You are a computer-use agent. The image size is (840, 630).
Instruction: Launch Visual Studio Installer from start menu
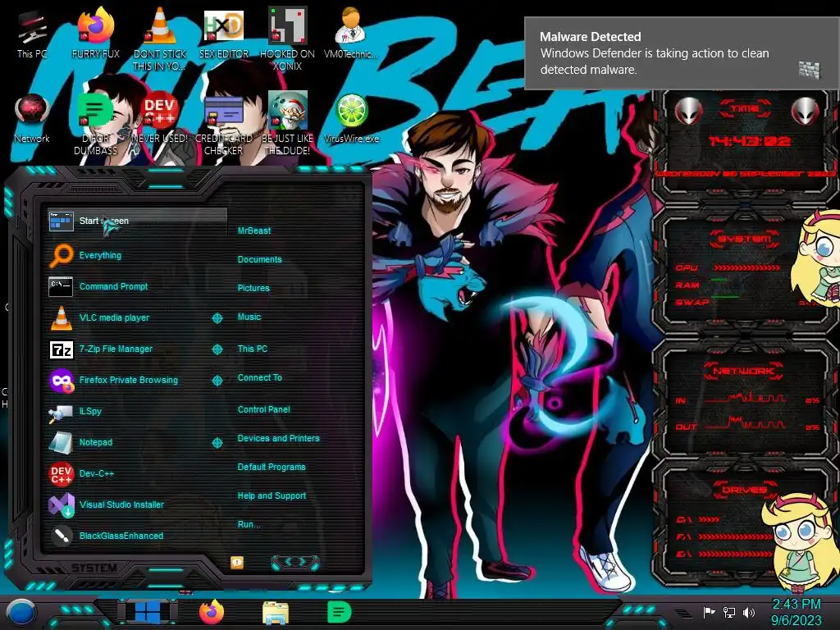[137, 504]
